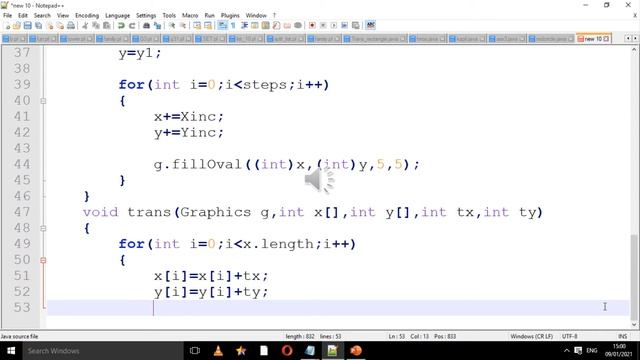
Task: Open the Macro menu
Action: click(190, 16)
